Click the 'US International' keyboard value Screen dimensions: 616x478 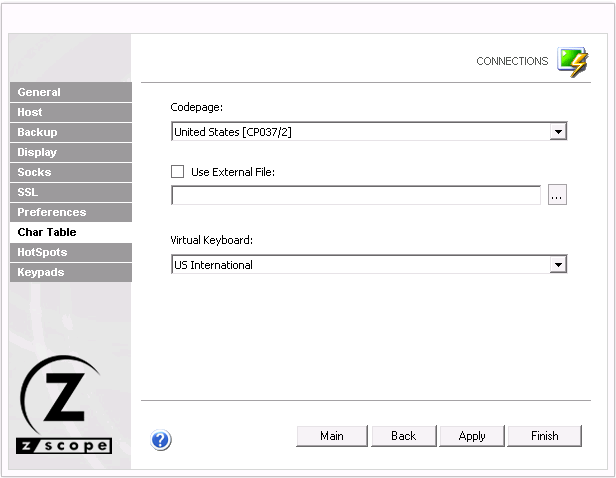(x=213, y=265)
